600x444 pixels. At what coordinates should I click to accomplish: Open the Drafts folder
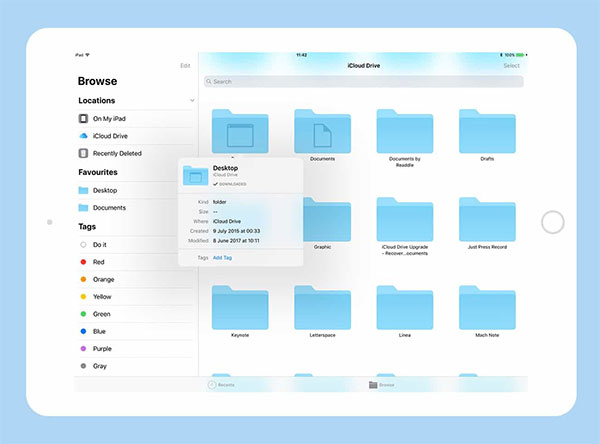[487, 131]
